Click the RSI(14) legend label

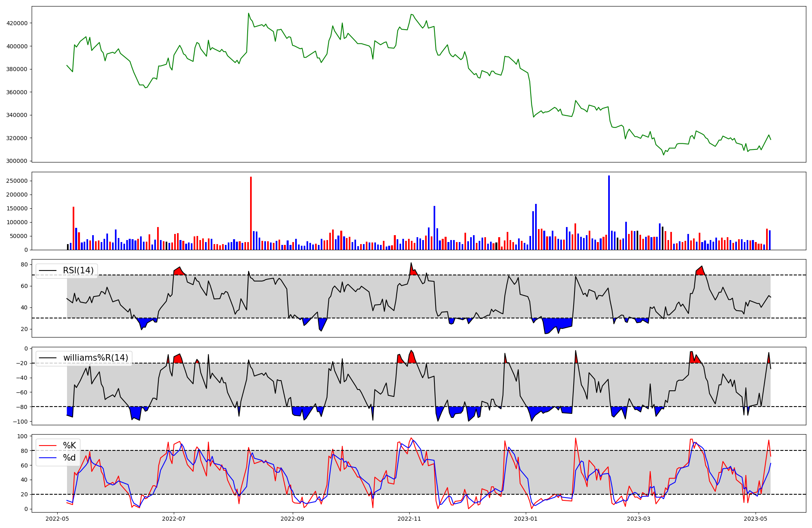click(78, 270)
